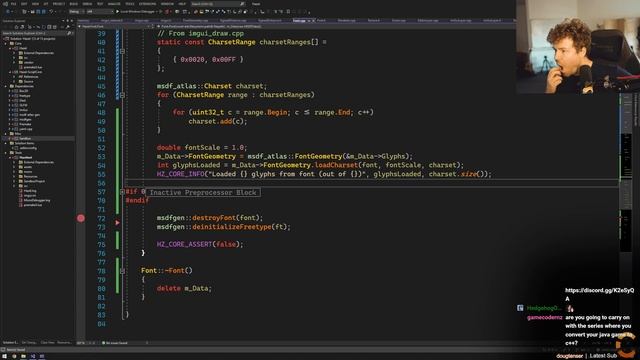Open the MonoDebugger.log file

37,200
